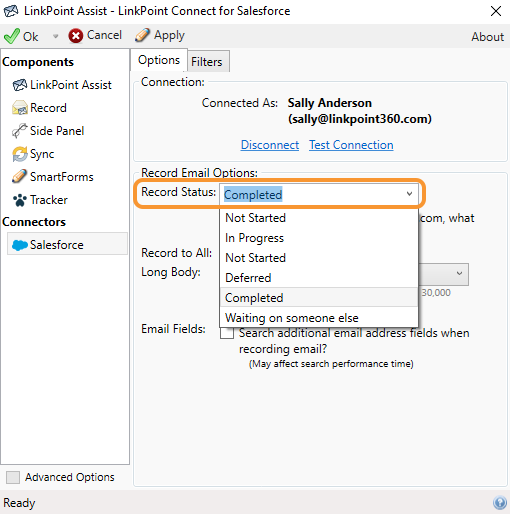Select the SmartForms component

click(53, 177)
